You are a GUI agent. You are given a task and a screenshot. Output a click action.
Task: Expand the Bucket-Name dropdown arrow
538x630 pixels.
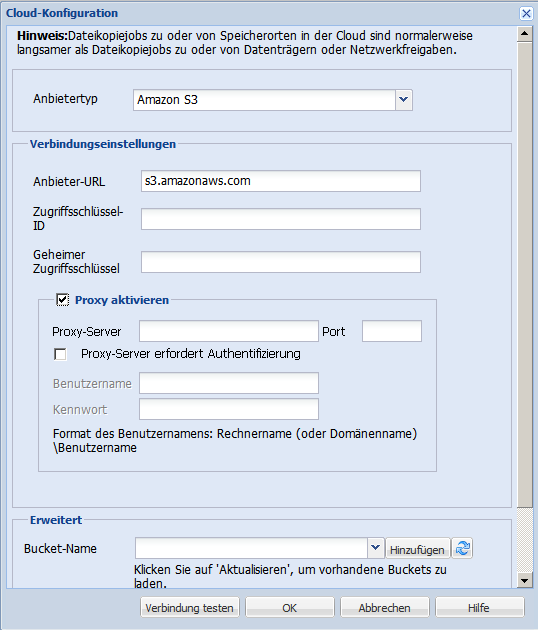pos(375,548)
